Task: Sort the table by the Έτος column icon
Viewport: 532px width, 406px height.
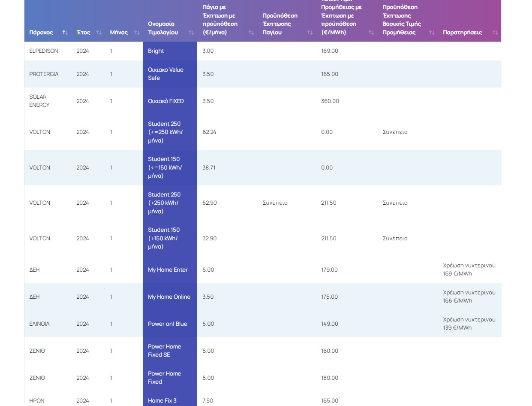Action: tap(99, 33)
